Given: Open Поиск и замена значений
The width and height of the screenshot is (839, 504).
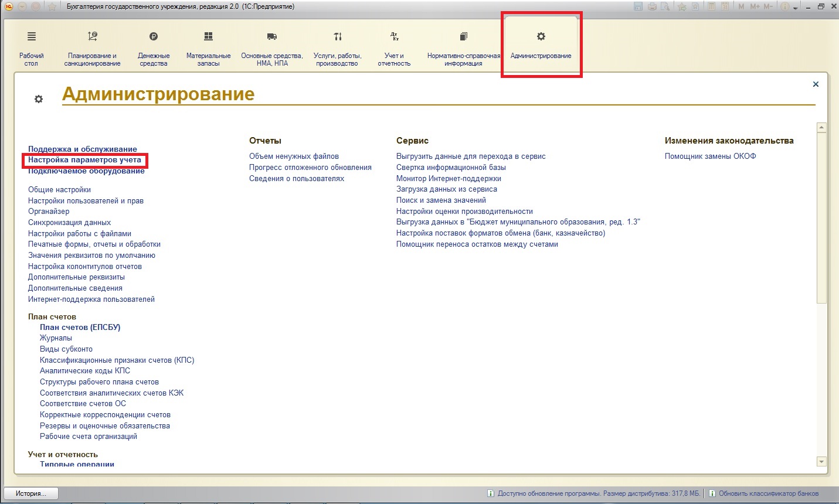Looking at the screenshot, I should 441,200.
